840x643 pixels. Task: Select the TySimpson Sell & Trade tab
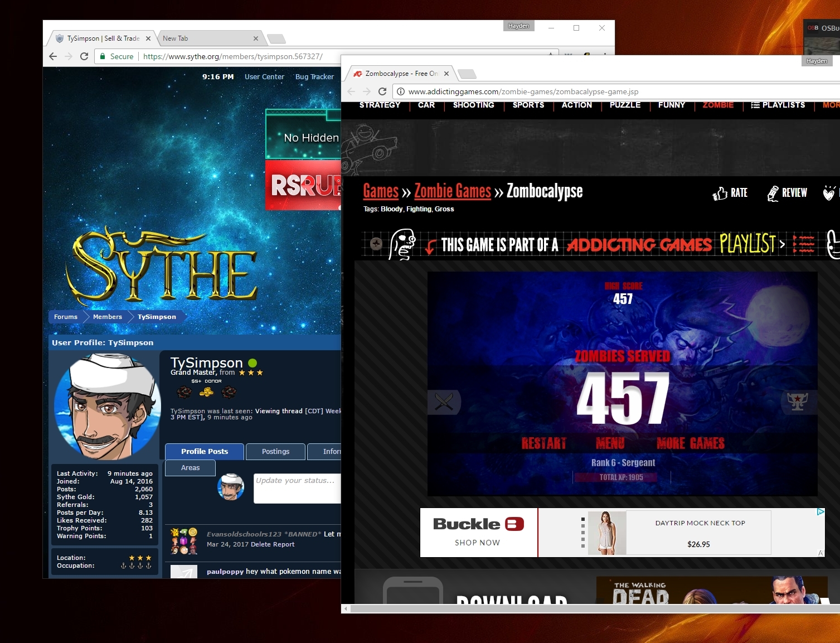(101, 38)
